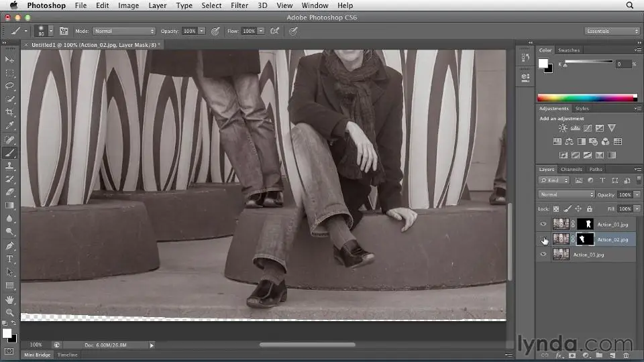Toggle visibility of Action_02.jpg layer
The width and height of the screenshot is (644, 362).
tap(543, 239)
